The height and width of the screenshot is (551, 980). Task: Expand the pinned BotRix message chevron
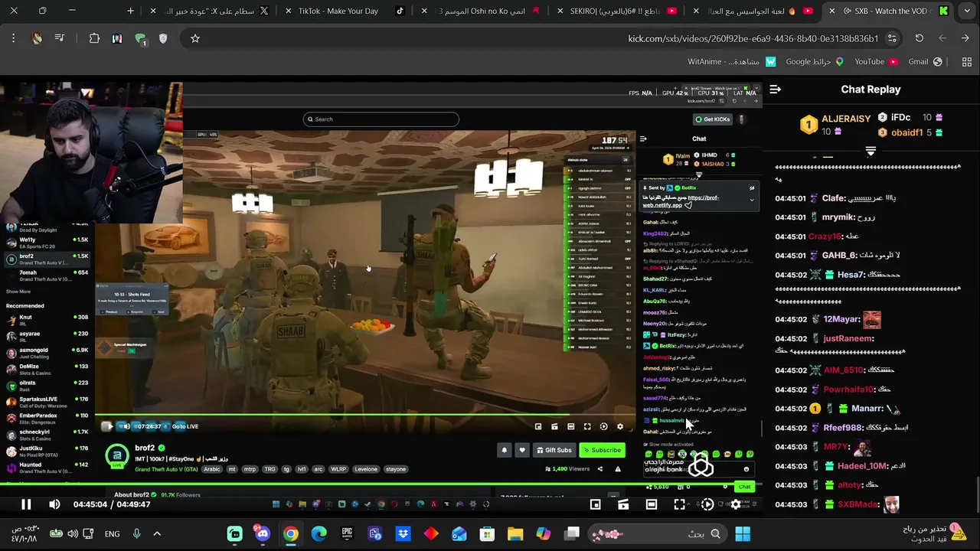tap(751, 200)
